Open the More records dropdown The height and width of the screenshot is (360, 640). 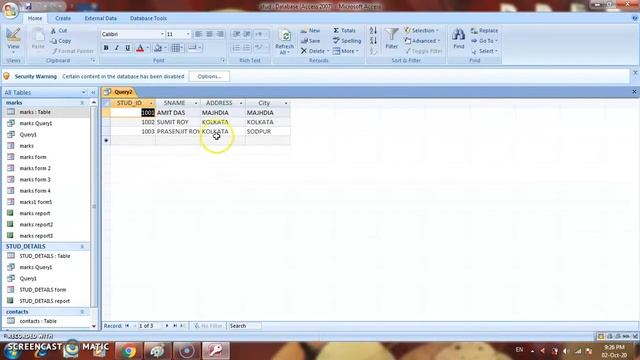pyautogui.click(x=345, y=51)
